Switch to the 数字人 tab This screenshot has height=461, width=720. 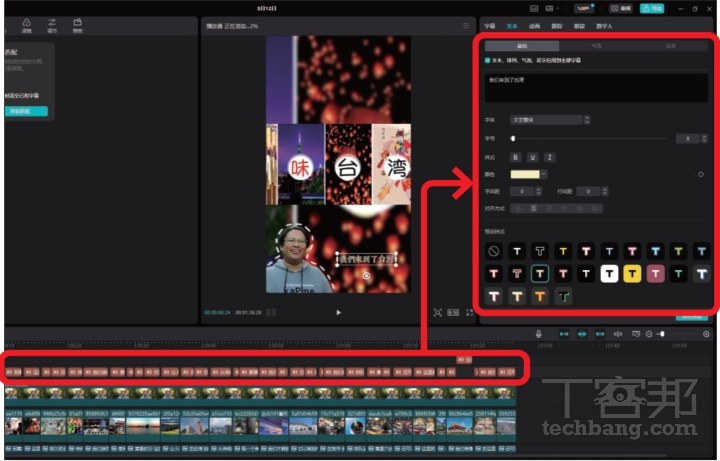604,26
